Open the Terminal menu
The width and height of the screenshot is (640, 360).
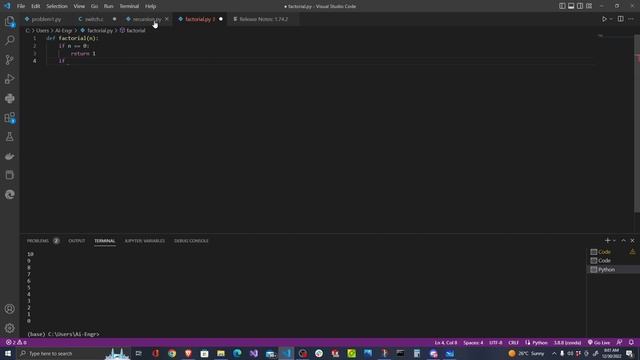pyautogui.click(x=129, y=6)
